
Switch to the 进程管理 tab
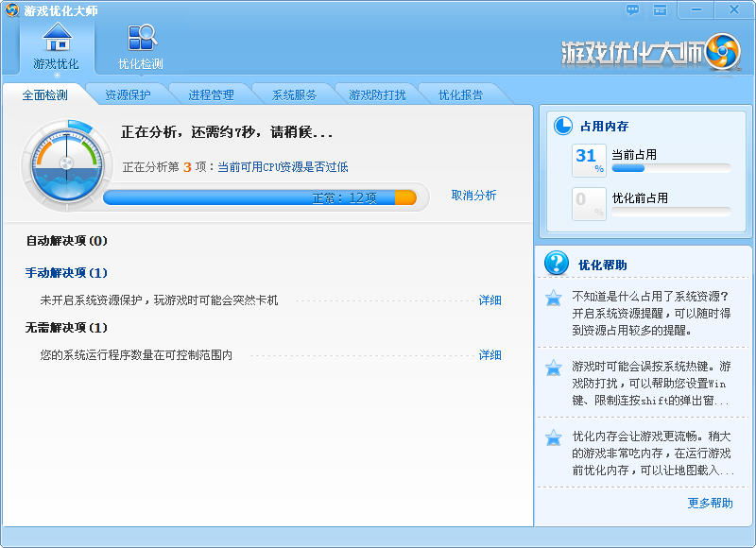(211, 94)
